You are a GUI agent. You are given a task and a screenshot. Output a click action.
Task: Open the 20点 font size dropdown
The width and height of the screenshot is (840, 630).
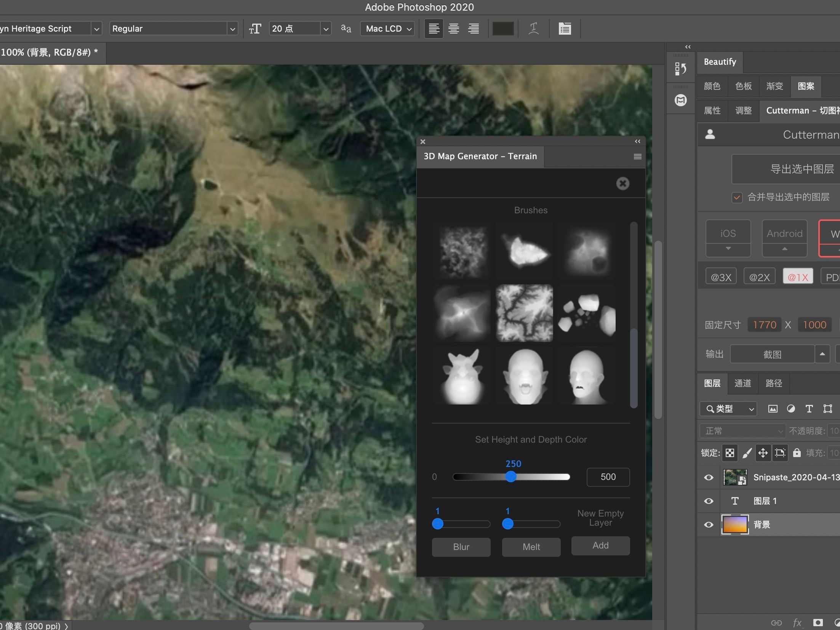pyautogui.click(x=326, y=28)
